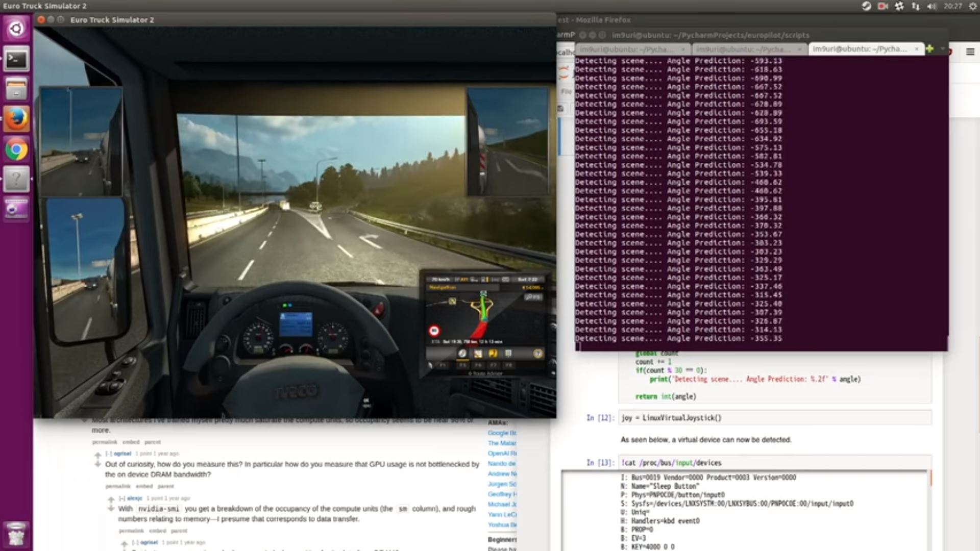Screen dimensions: 980x551
Task: Click the last line Angle Prediction -355.35
Action: coord(678,339)
